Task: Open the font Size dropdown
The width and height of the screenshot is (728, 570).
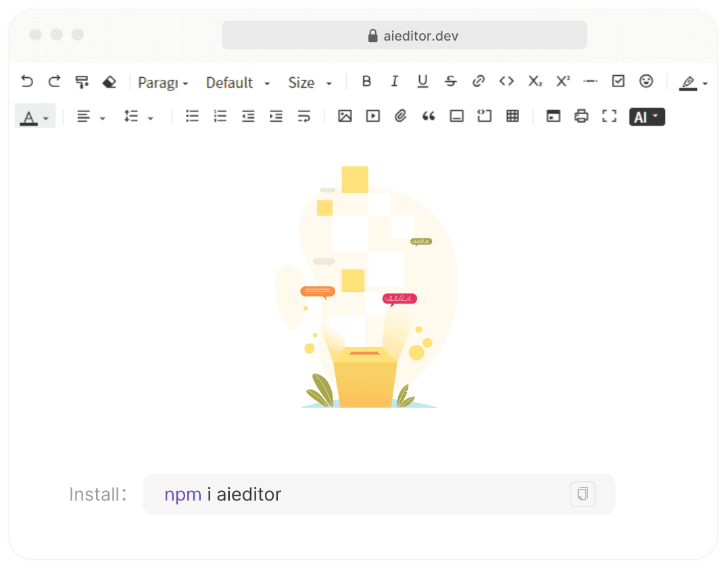Action: click(310, 82)
